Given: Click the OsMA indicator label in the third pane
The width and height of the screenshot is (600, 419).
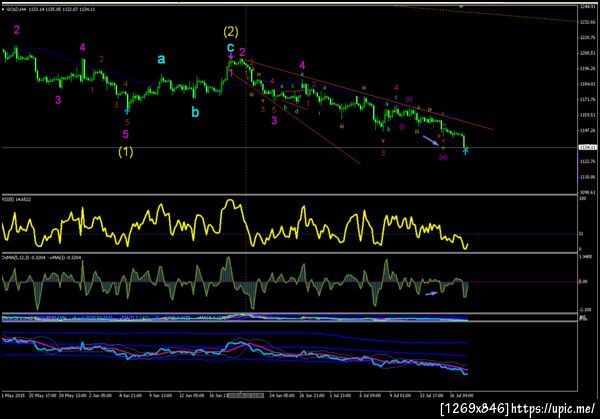Looking at the screenshot, I should click(41, 258).
